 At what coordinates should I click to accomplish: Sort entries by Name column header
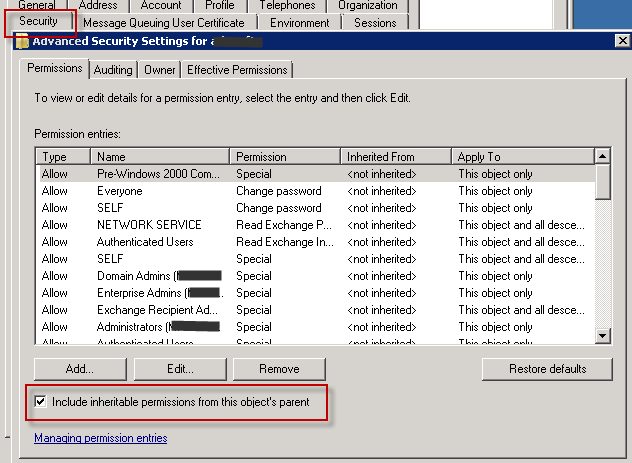point(160,157)
